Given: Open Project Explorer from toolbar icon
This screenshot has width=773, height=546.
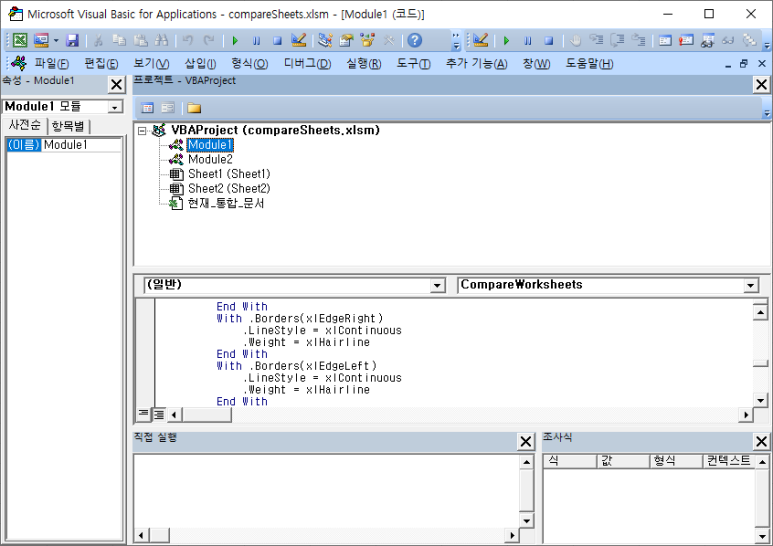Looking at the screenshot, I should 325,40.
